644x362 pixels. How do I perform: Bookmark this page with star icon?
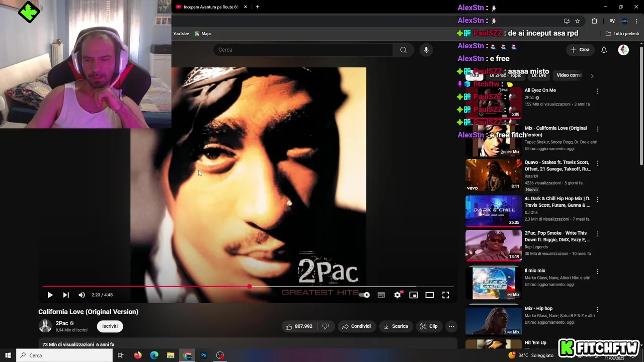(x=578, y=21)
